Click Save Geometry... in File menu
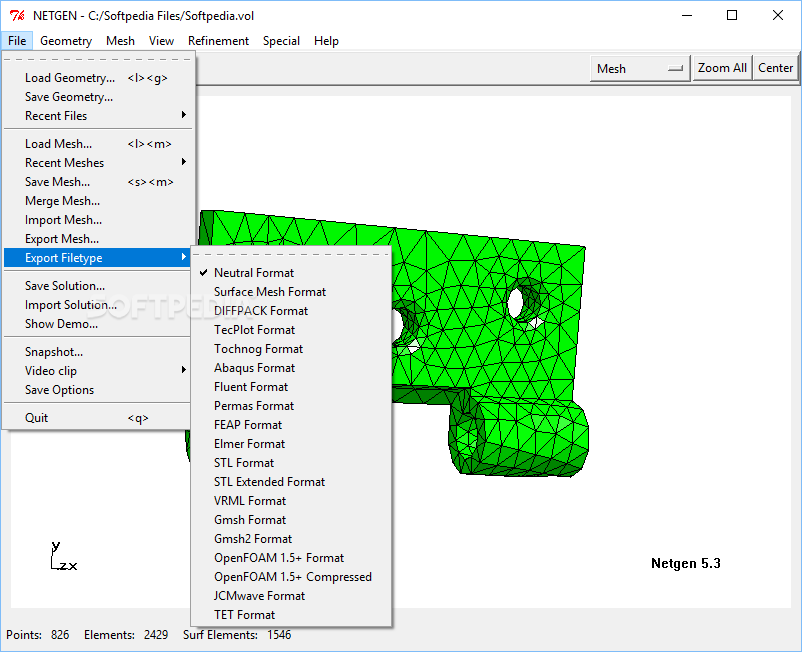The image size is (802, 652). [98, 97]
